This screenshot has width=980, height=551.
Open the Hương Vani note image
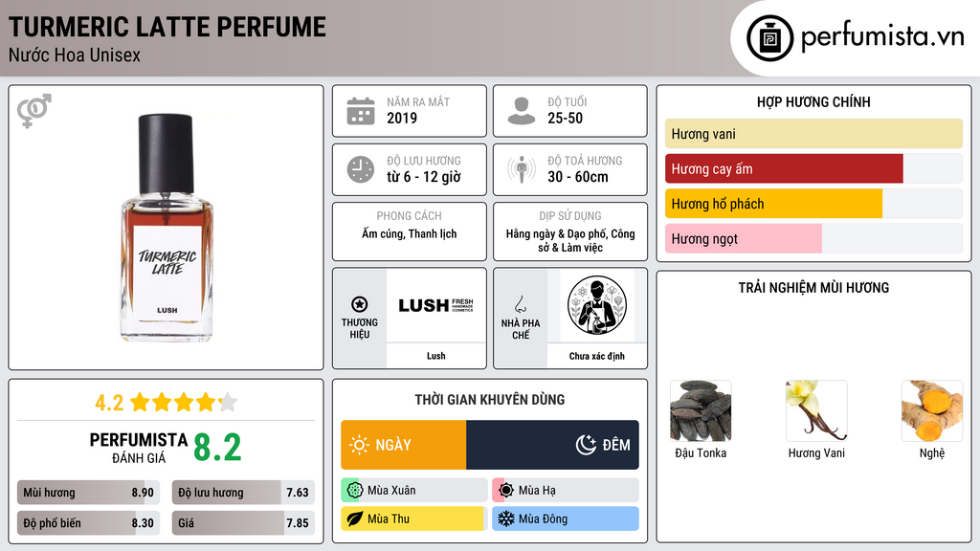pos(816,411)
